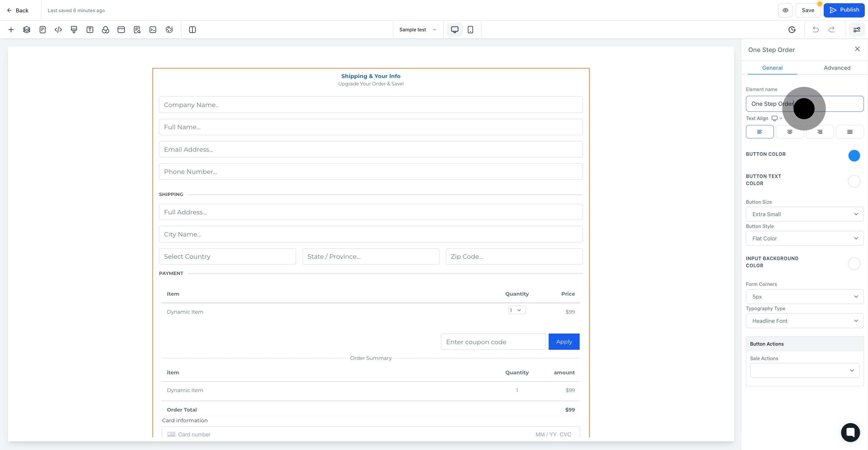This screenshot has width=868, height=450.
Task: Open the typography T icon
Action: pos(90,30)
